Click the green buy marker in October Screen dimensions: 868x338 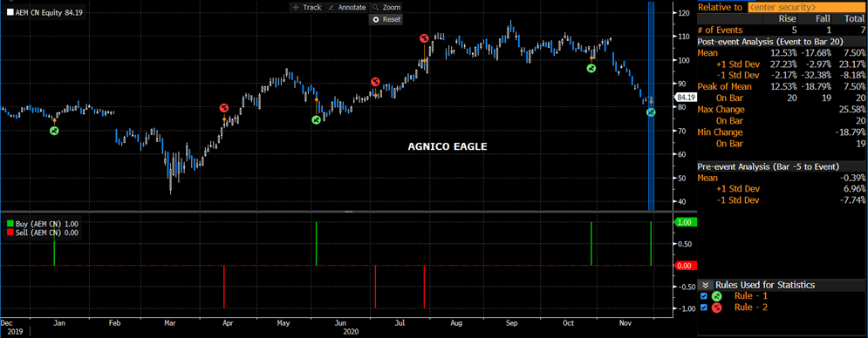pos(591,68)
